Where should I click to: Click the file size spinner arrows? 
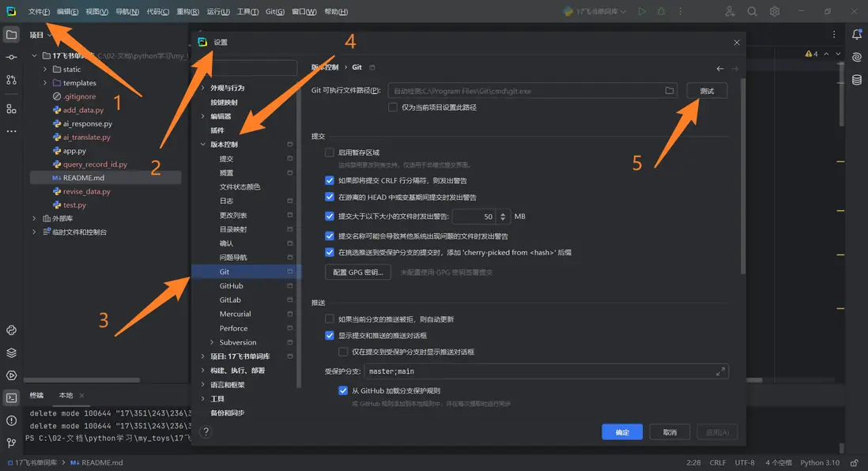pos(503,217)
